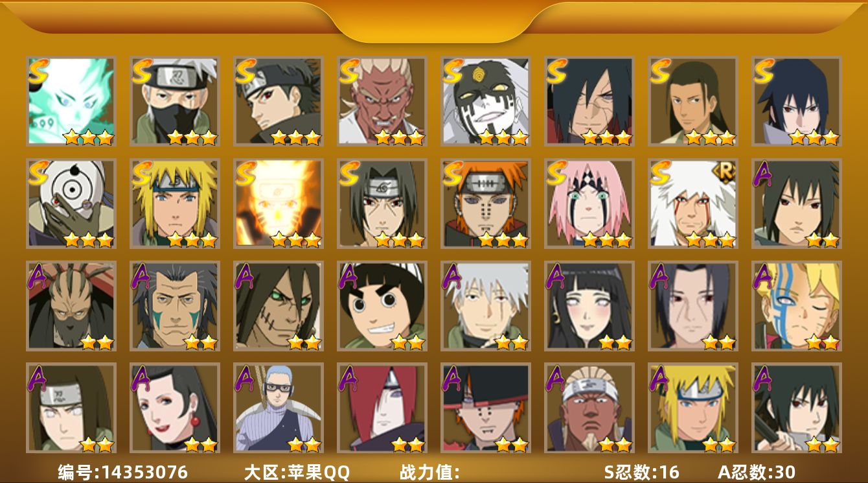Choose the S-rank pink-haired Sakura portrait

589,204
